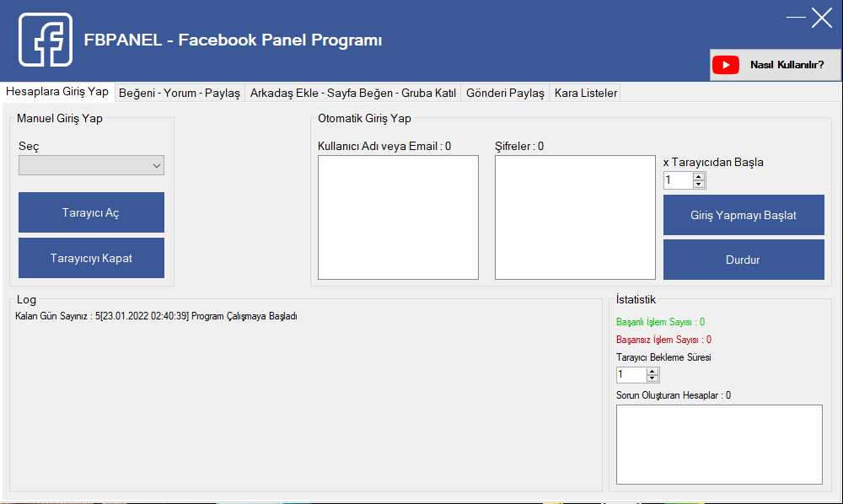Start login with Giriş Yapmayı Başlat
This screenshot has width=843, height=504.
click(x=744, y=215)
